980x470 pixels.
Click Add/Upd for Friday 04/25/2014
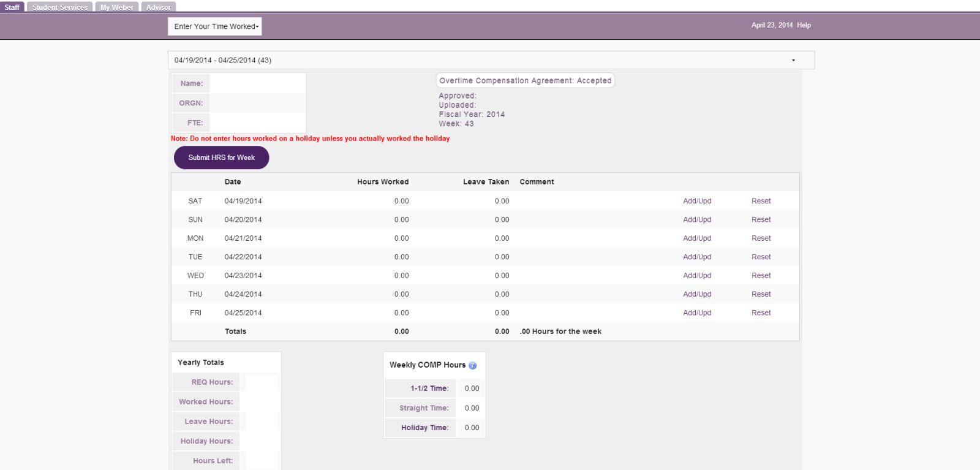pos(697,313)
